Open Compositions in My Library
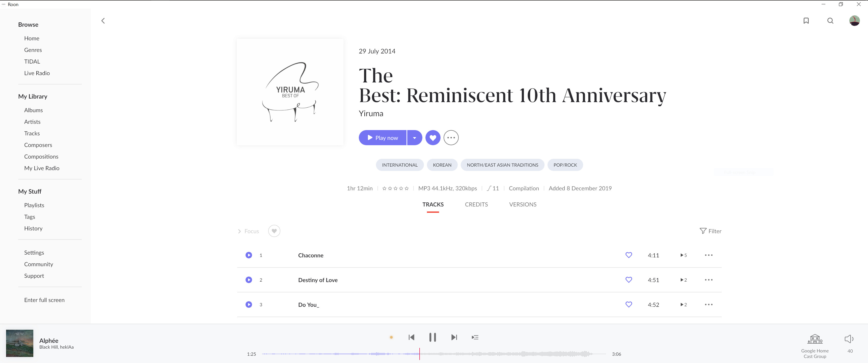The height and width of the screenshot is (363, 868). [x=41, y=157]
